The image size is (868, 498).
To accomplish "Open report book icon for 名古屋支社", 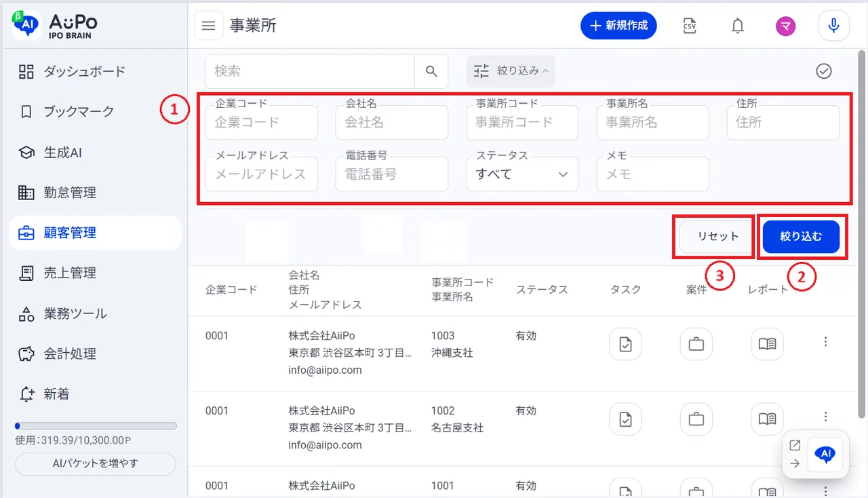I will (767, 419).
